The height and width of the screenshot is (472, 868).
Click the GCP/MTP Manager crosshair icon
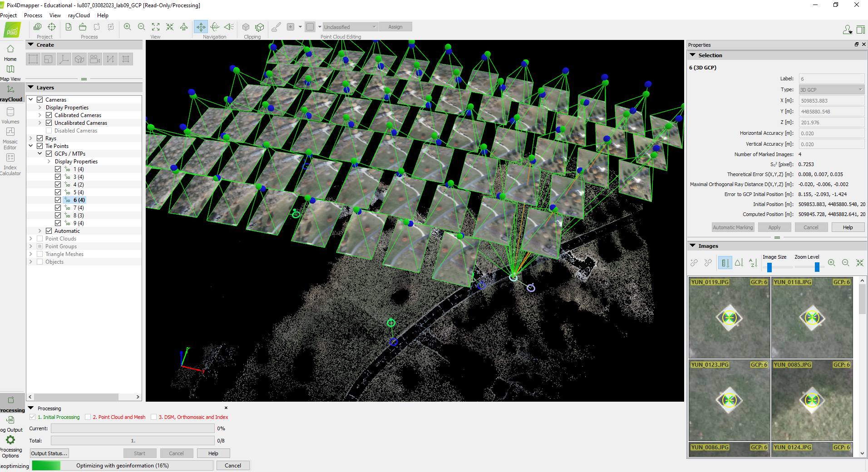click(x=52, y=27)
